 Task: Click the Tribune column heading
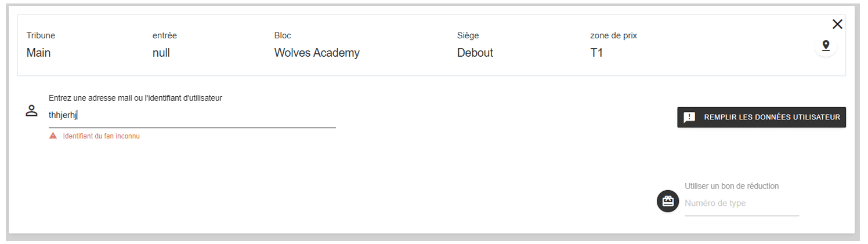tap(41, 35)
